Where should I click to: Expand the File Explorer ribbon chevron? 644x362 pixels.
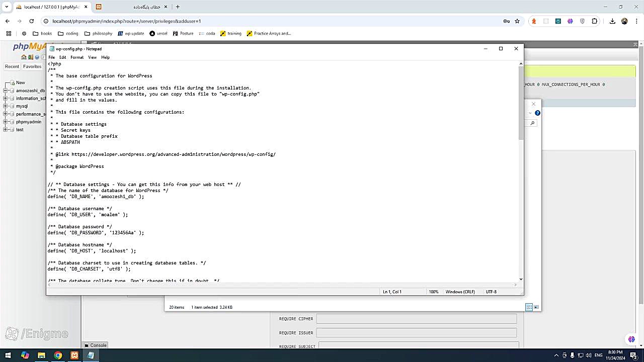pos(530,113)
